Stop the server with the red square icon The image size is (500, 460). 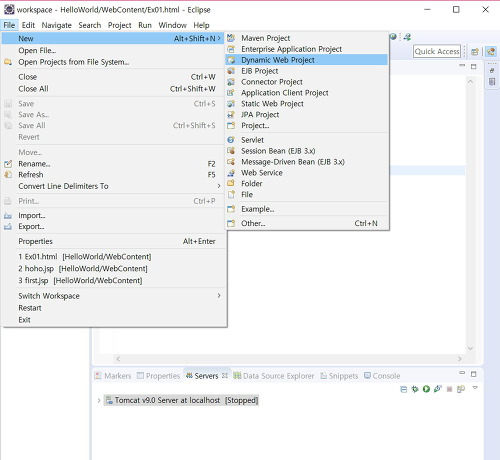click(449, 389)
